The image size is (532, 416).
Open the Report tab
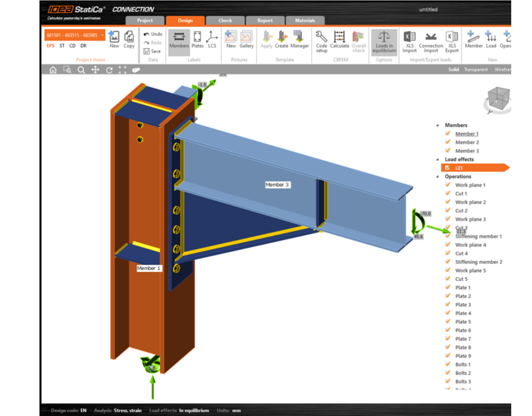(x=265, y=20)
